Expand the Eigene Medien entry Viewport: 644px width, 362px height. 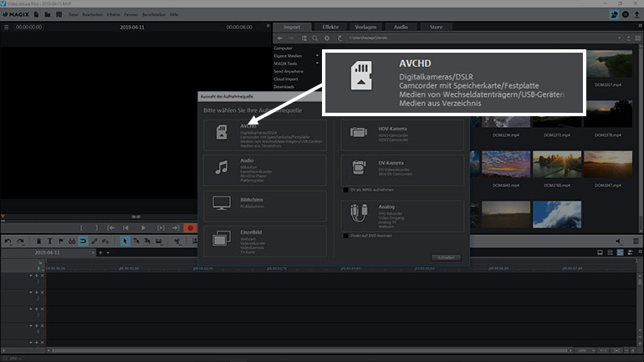317,56
